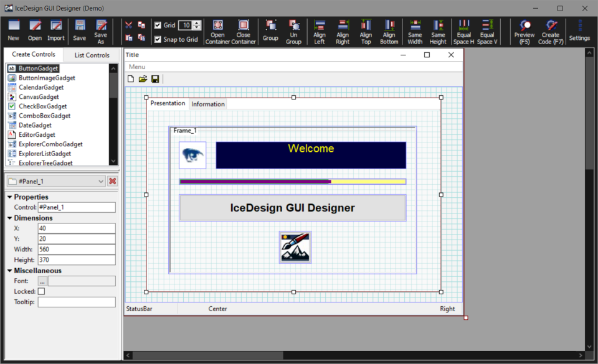This screenshot has width=598, height=364.
Task: Delete the control with the red X icon
Action: click(x=113, y=181)
